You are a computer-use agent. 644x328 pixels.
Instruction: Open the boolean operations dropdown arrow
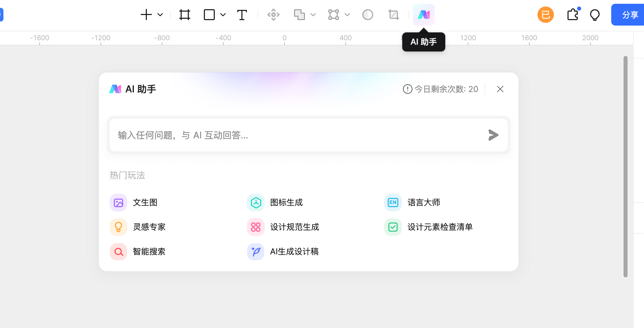tap(313, 15)
